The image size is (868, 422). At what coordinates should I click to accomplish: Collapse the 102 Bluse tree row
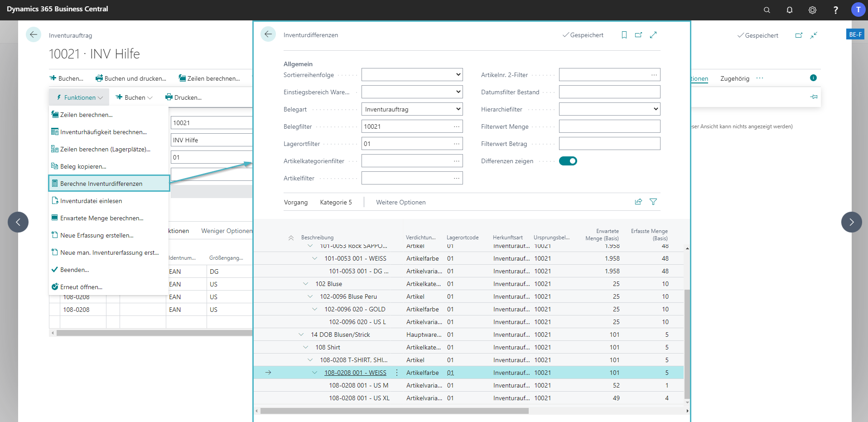306,284
